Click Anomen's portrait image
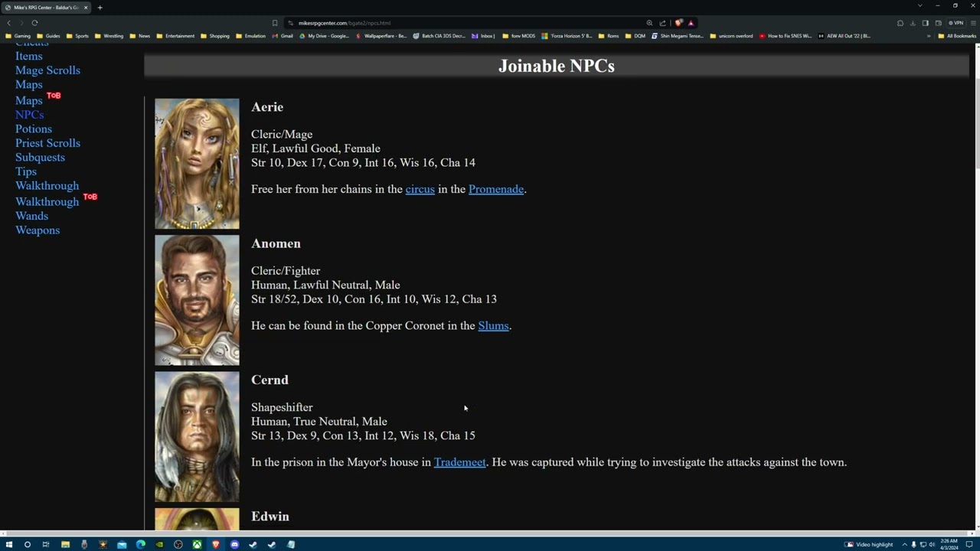Viewport: 980px width, 551px height. pyautogui.click(x=197, y=300)
